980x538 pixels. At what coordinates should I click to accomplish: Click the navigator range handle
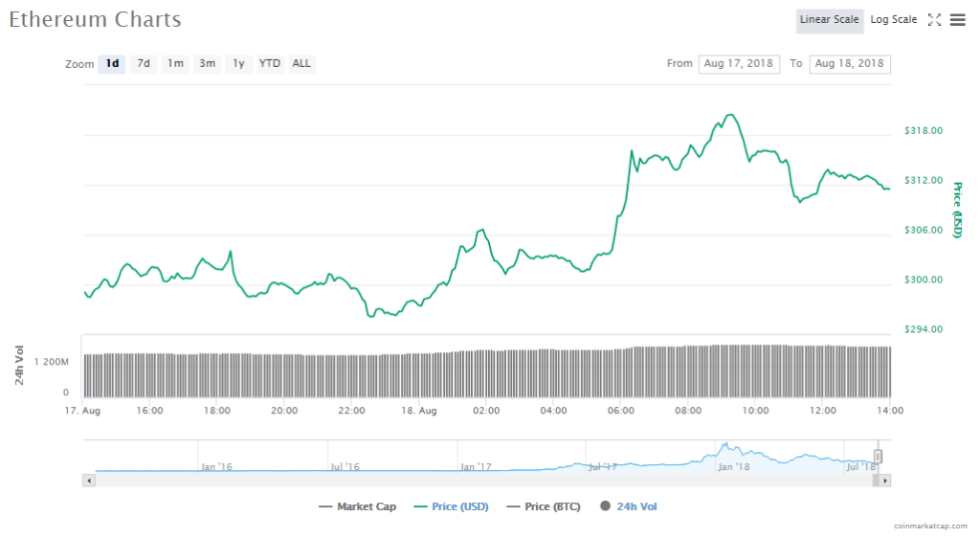coord(878,457)
